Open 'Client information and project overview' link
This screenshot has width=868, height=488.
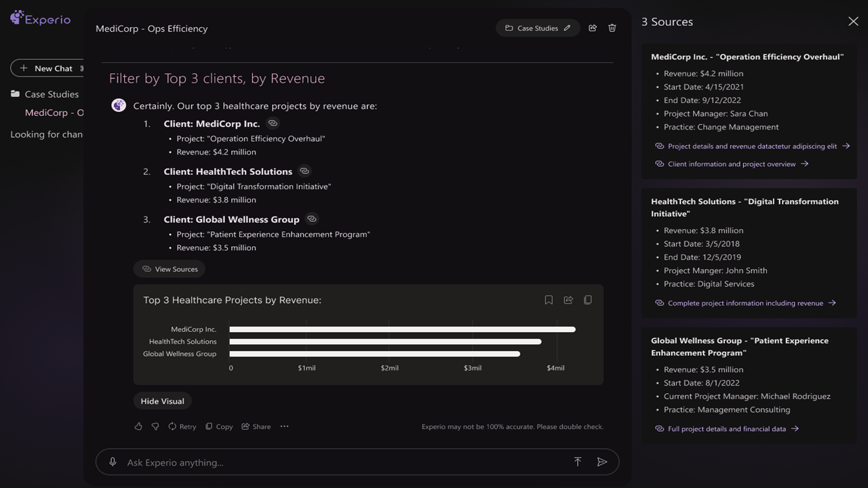732,163
